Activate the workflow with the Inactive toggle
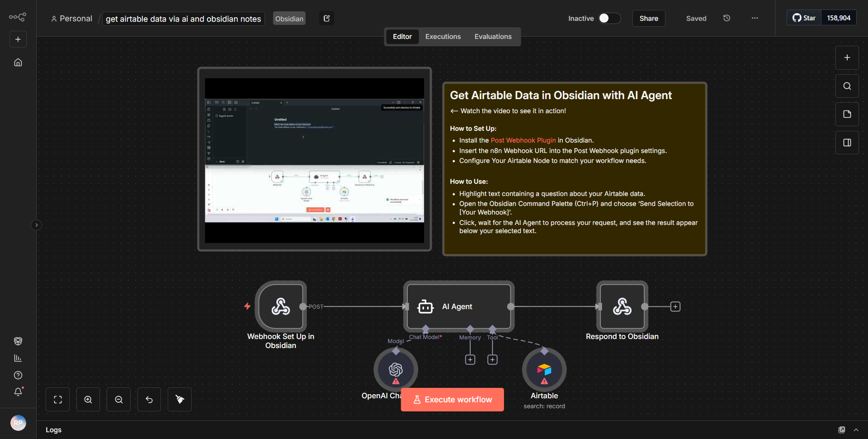868x439 pixels. point(609,18)
